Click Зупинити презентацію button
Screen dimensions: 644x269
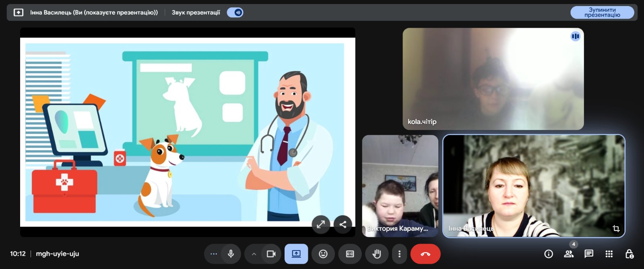[x=602, y=12]
